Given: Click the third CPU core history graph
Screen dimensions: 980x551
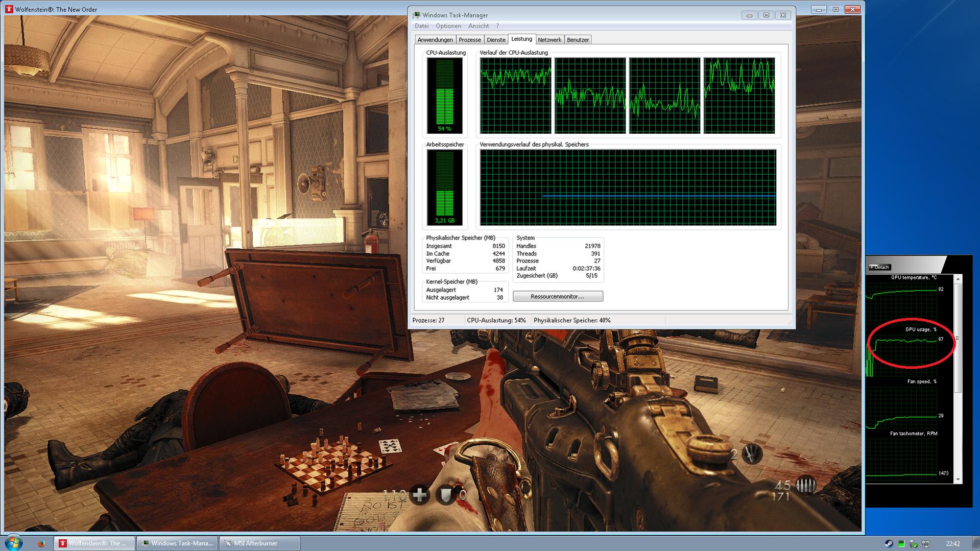Looking at the screenshot, I should pyautogui.click(x=664, y=95).
